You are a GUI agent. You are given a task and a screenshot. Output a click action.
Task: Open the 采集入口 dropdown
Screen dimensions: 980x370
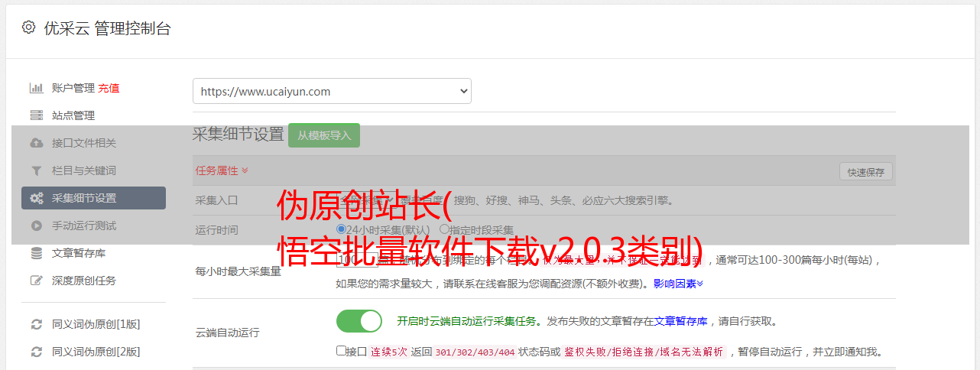click(365, 200)
